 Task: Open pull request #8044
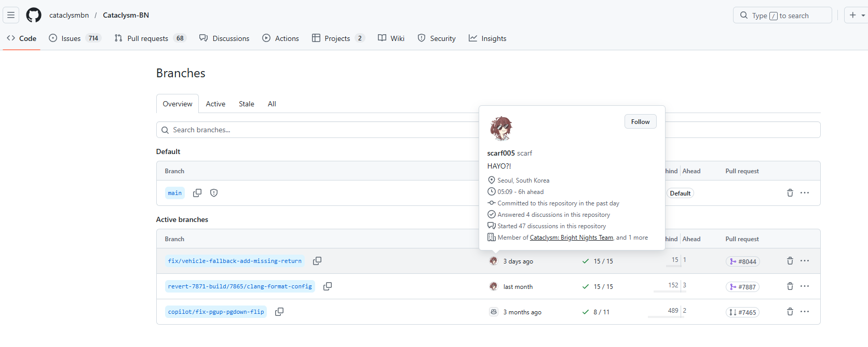(x=743, y=261)
